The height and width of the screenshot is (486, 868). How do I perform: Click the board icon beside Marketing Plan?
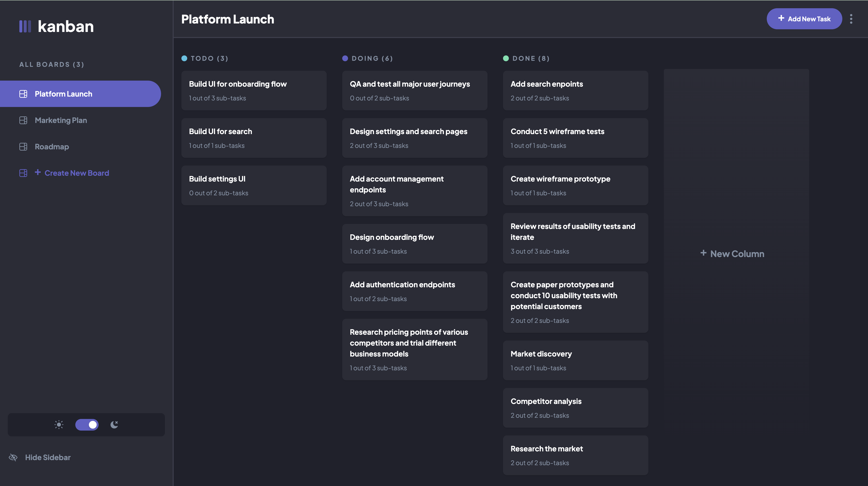tap(23, 120)
